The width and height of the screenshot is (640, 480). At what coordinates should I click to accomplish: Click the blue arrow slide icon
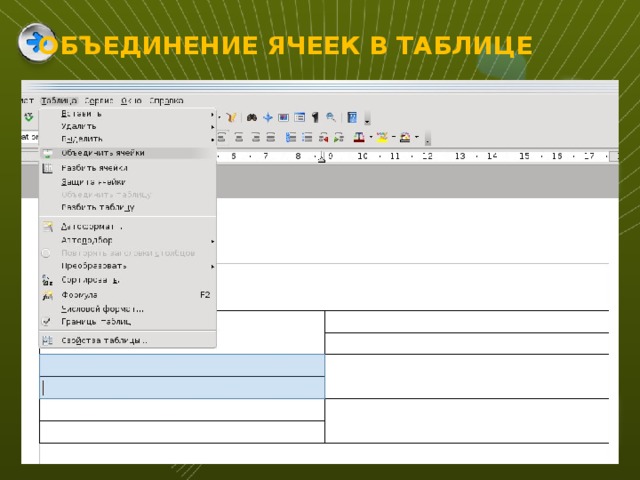pyautogui.click(x=37, y=42)
